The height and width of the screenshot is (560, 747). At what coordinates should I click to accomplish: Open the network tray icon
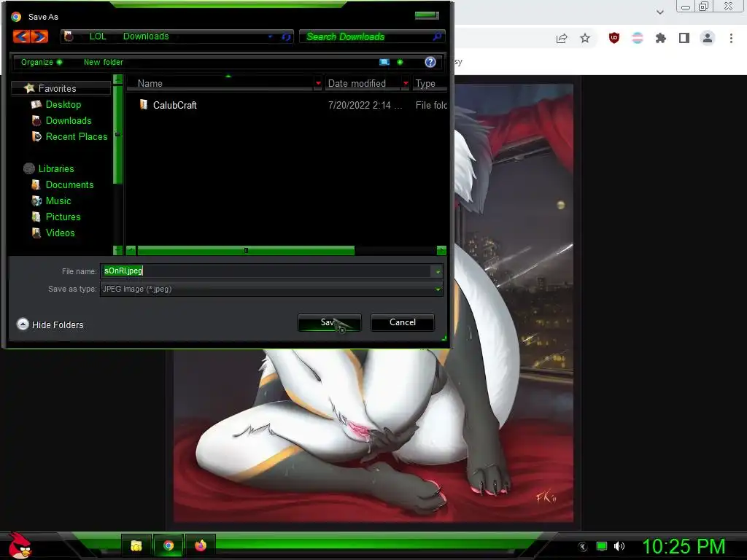(x=602, y=546)
